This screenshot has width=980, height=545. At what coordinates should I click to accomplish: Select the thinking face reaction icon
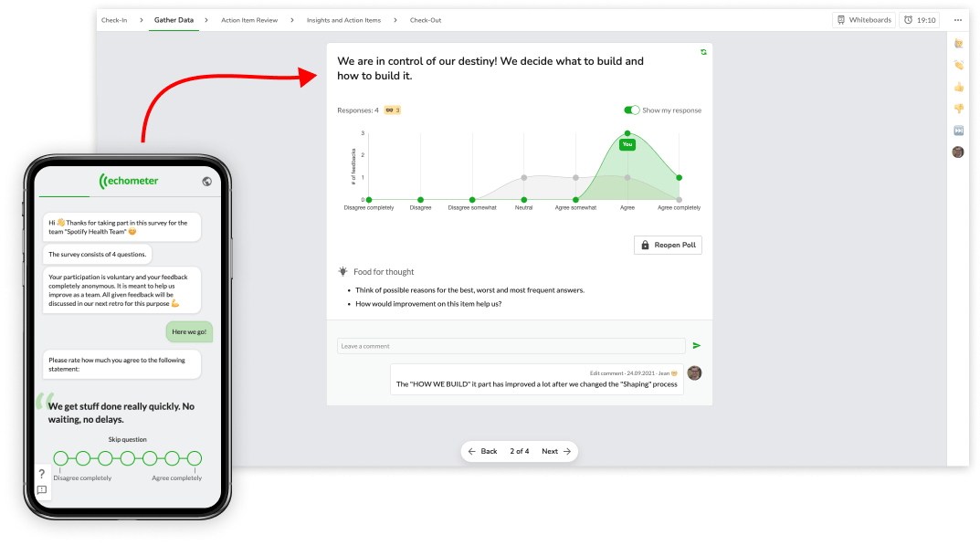(x=958, y=43)
